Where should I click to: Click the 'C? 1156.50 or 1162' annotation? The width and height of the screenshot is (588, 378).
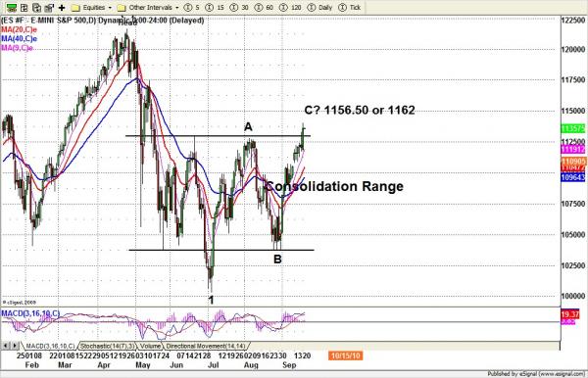tap(360, 110)
